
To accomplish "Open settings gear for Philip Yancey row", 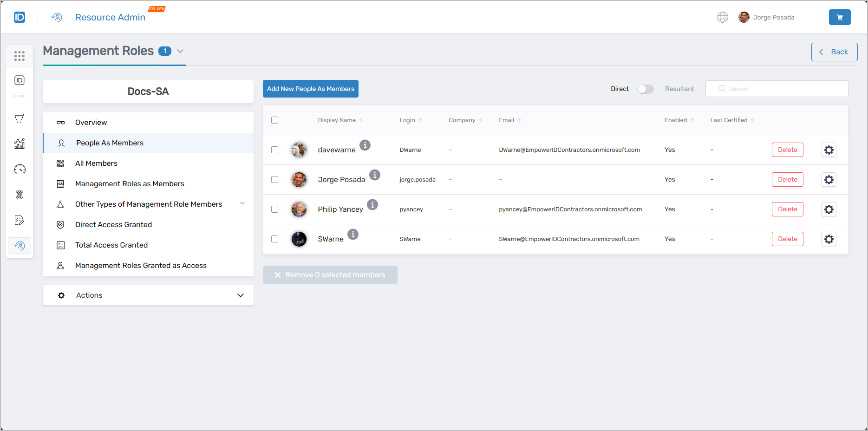I will tap(829, 209).
